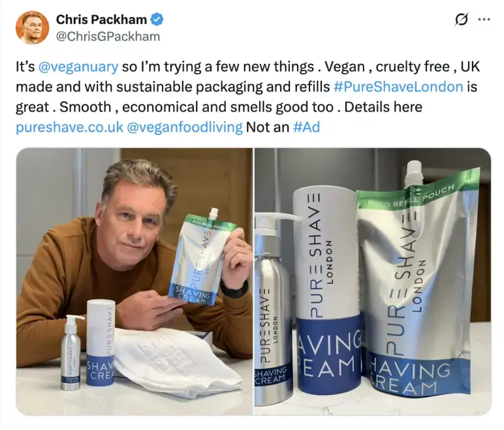Open the Grok slash-circle icon
The height and width of the screenshot is (430, 504).
click(x=461, y=20)
